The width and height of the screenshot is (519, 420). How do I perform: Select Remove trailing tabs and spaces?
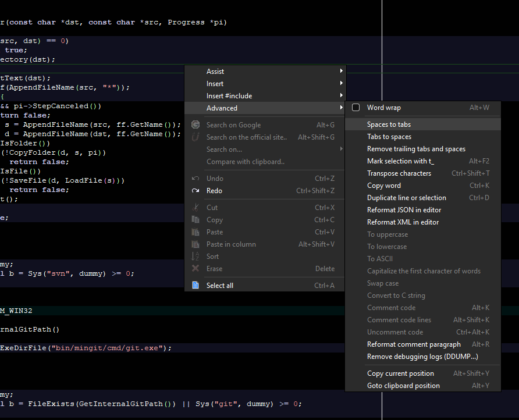pyautogui.click(x=416, y=149)
